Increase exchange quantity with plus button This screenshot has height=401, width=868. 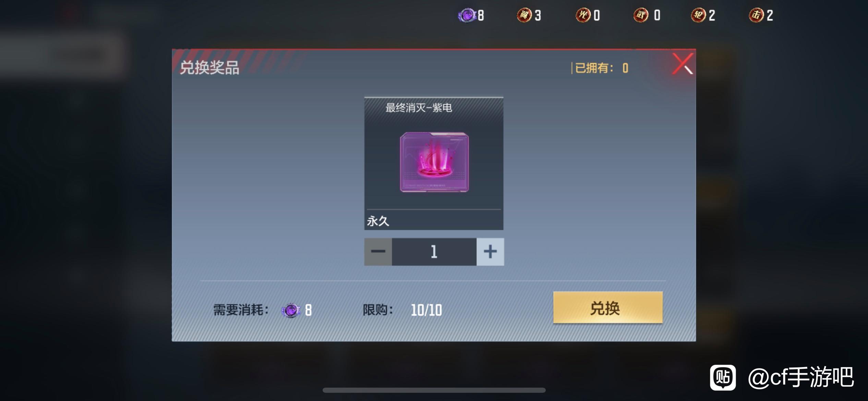point(490,252)
